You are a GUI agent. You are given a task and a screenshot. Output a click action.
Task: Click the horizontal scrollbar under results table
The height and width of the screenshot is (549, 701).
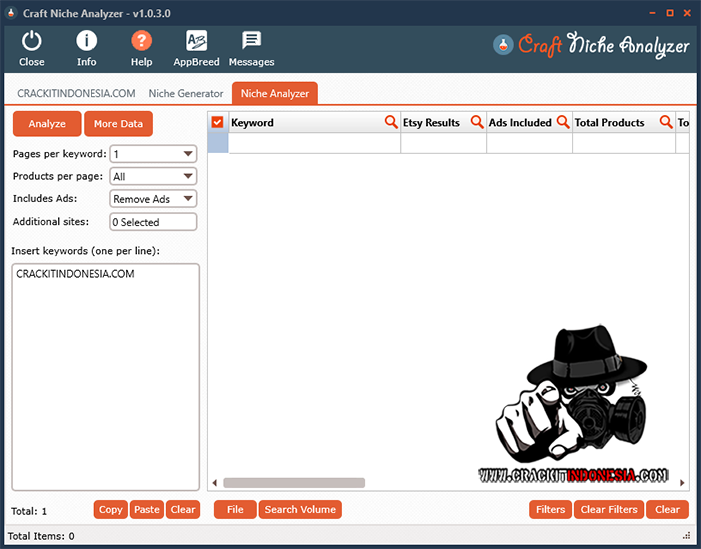click(x=294, y=482)
